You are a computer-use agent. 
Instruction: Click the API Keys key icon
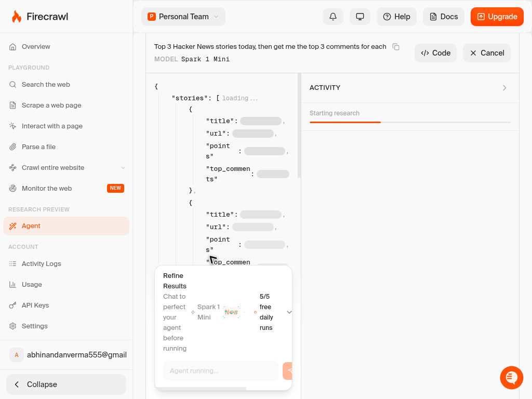point(12,305)
